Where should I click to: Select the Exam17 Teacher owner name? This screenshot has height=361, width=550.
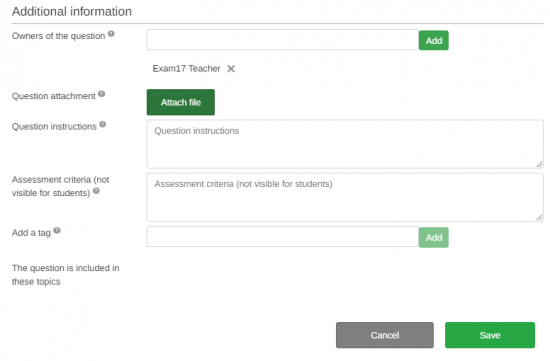[186, 68]
